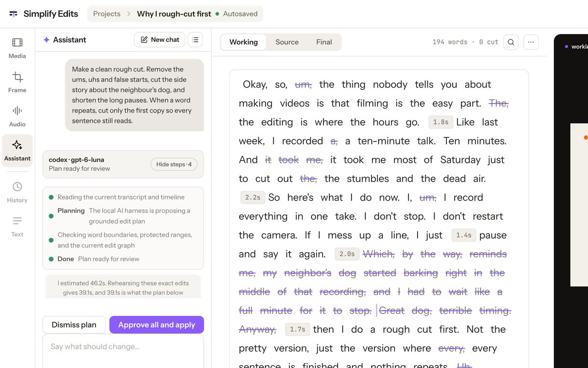Click the user prompt message bubble
The image size is (588, 368).
pyautogui.click(x=134, y=95)
